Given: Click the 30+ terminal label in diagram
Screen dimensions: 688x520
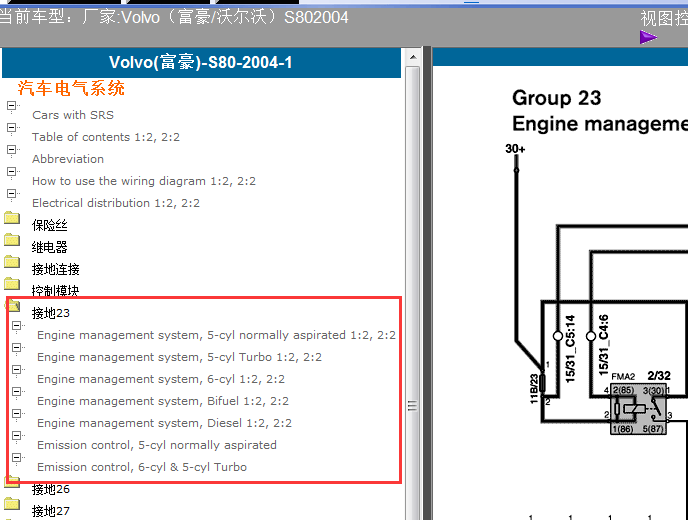Looking at the screenshot, I should pos(515,149).
